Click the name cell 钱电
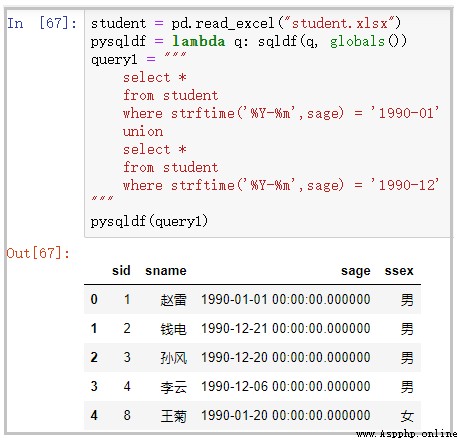 173,328
